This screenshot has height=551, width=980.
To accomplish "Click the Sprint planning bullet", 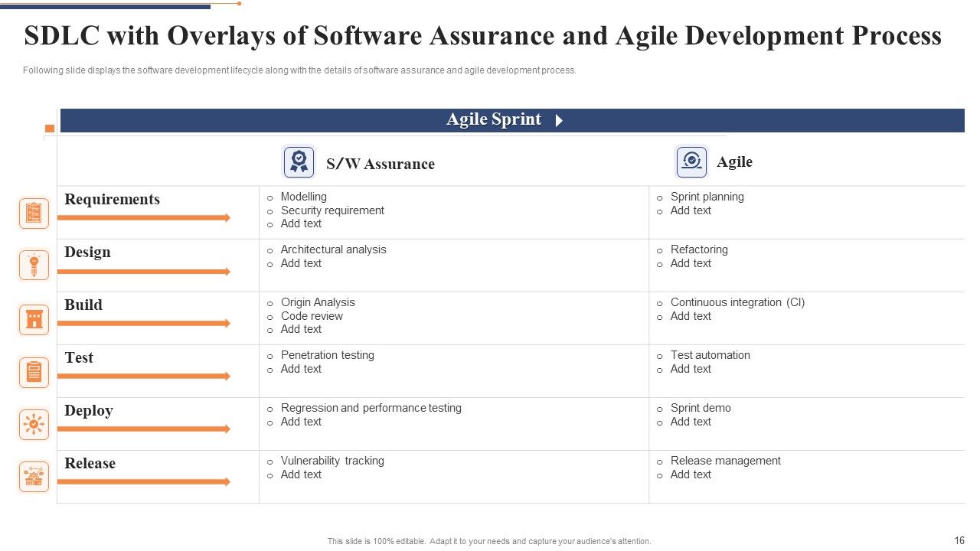I will tap(707, 197).
